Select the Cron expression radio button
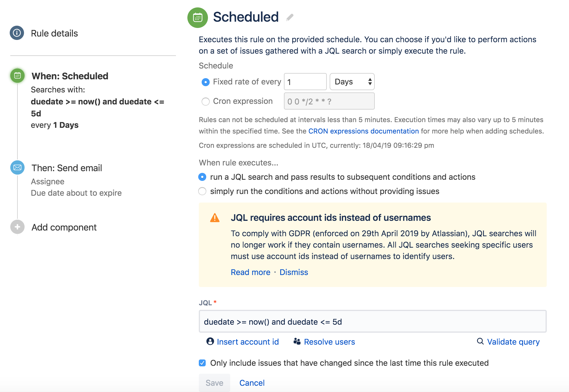This screenshot has height=392, width=569. [205, 101]
